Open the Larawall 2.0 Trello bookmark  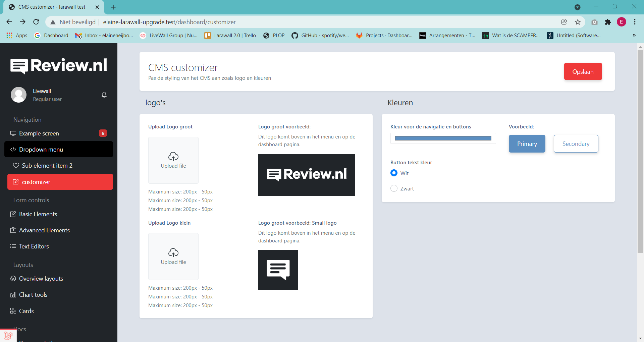[x=230, y=35]
